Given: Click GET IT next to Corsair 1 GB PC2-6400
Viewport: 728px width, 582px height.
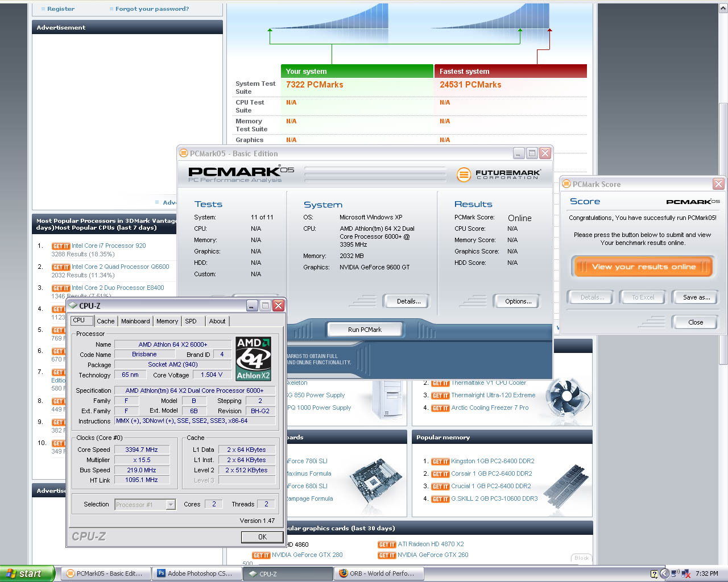Looking at the screenshot, I should click(x=440, y=474).
